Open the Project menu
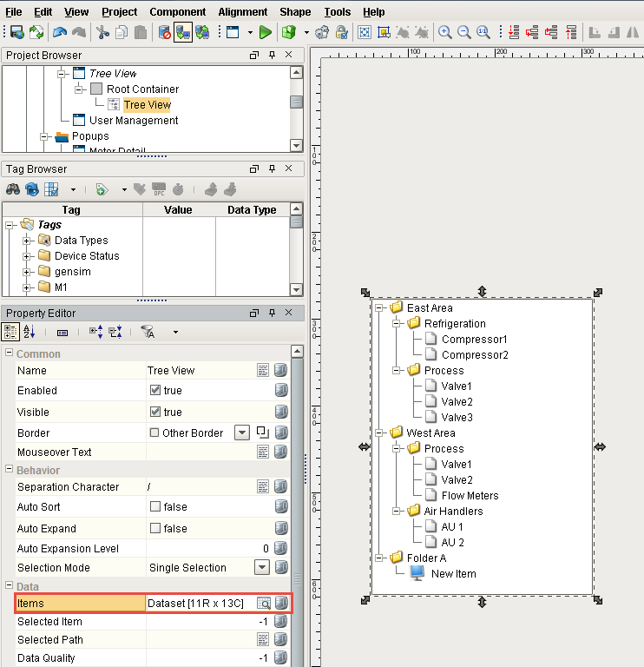Viewport: 644px width, 667px height. click(x=120, y=12)
